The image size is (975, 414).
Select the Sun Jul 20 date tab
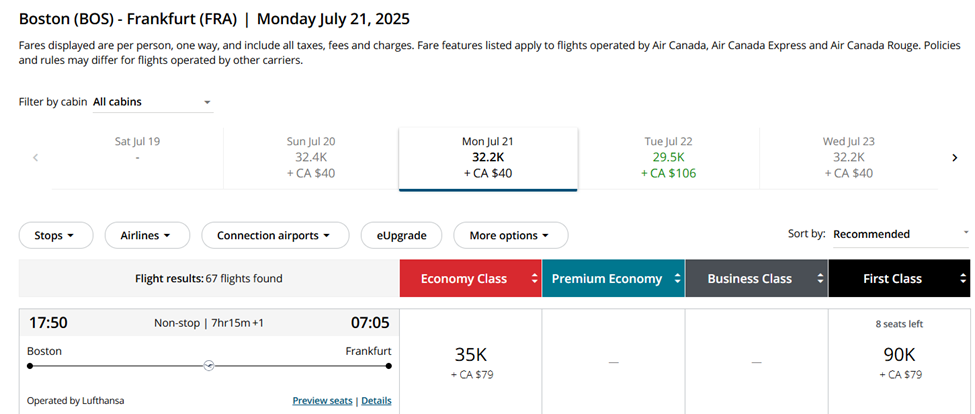coord(311,157)
